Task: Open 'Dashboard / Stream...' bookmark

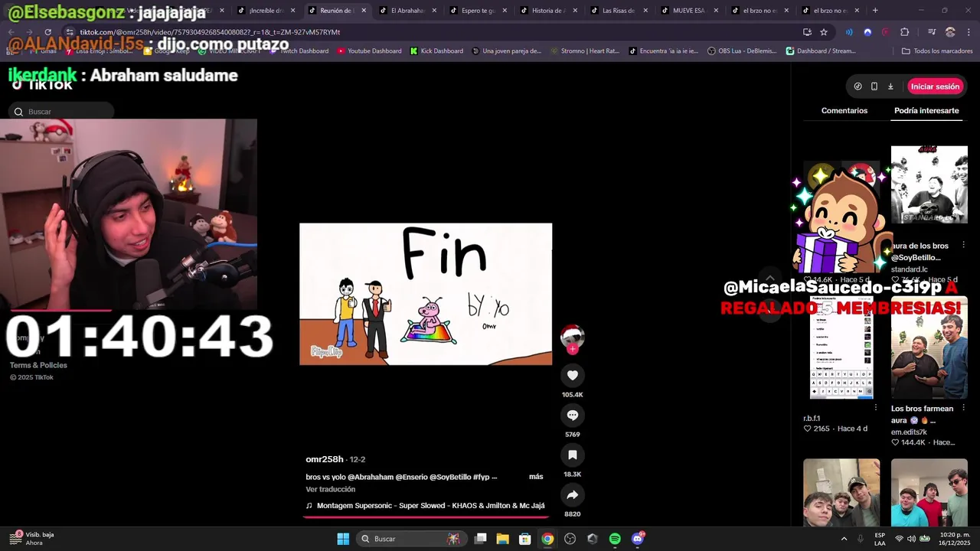Action: tap(821, 51)
